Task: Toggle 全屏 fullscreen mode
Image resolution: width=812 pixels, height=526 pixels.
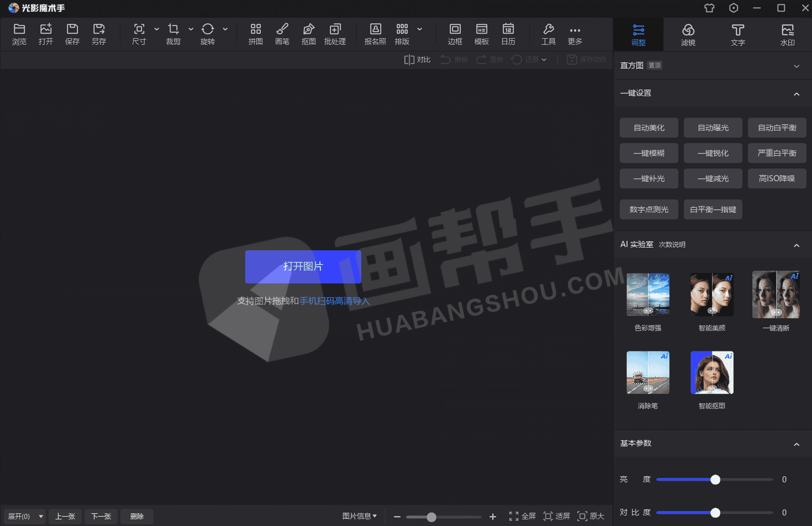Action: coord(522,516)
